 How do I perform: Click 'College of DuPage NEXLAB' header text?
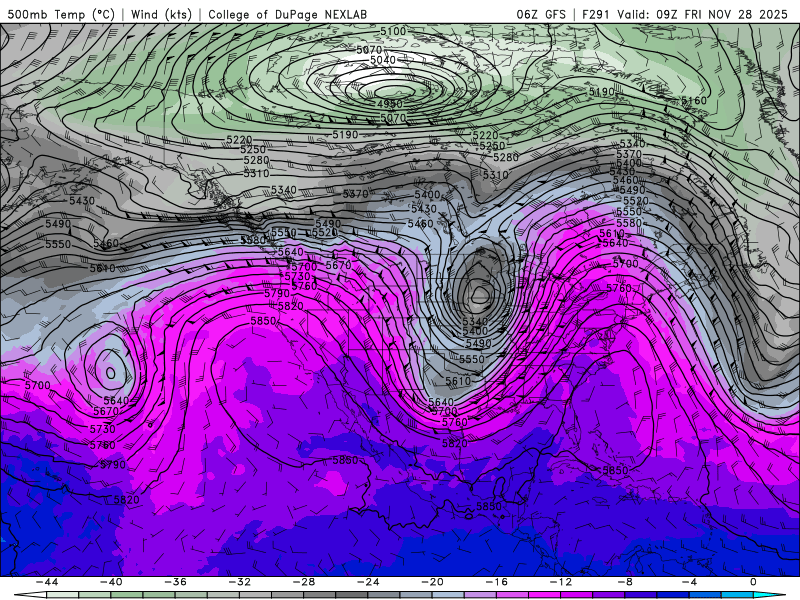pyautogui.click(x=287, y=14)
